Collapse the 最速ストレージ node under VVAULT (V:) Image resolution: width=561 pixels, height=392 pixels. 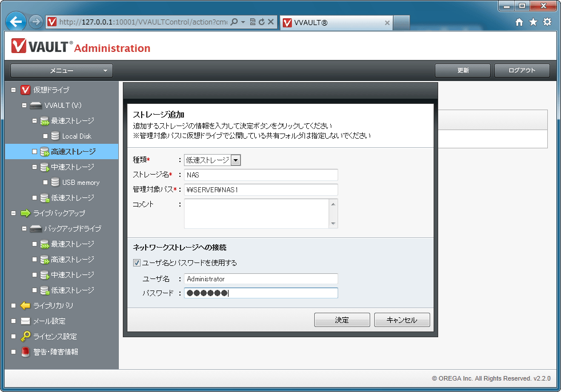tap(34, 121)
